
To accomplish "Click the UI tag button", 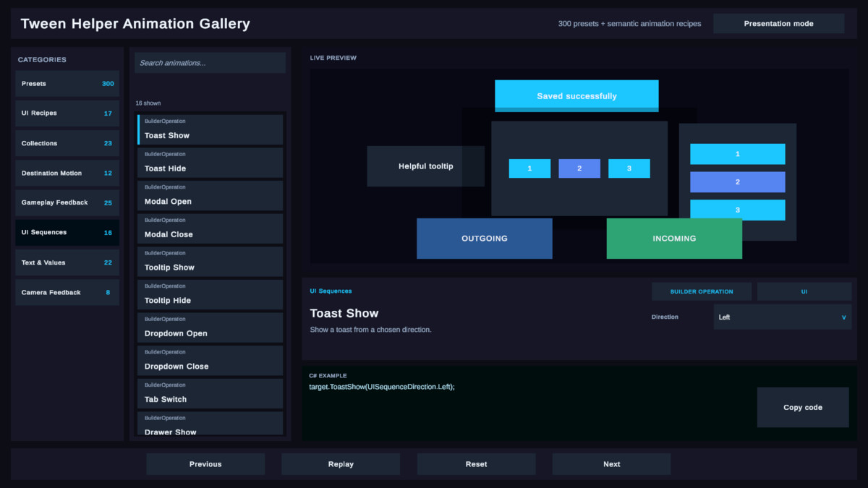I will tap(804, 291).
